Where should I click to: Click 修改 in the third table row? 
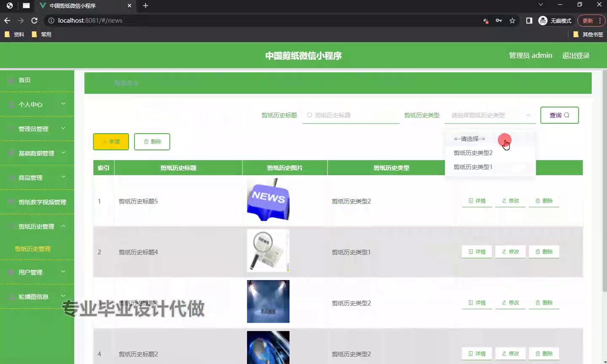[510, 302]
